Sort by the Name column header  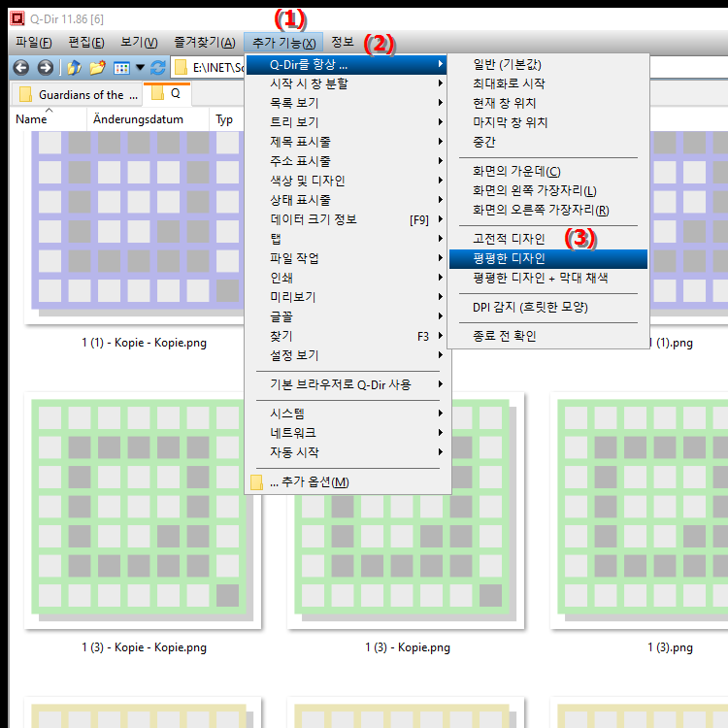point(49,119)
